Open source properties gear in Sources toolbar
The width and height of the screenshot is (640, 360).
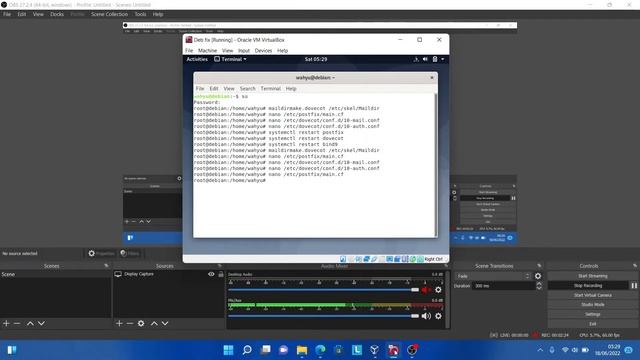pyautogui.click(x=141, y=323)
